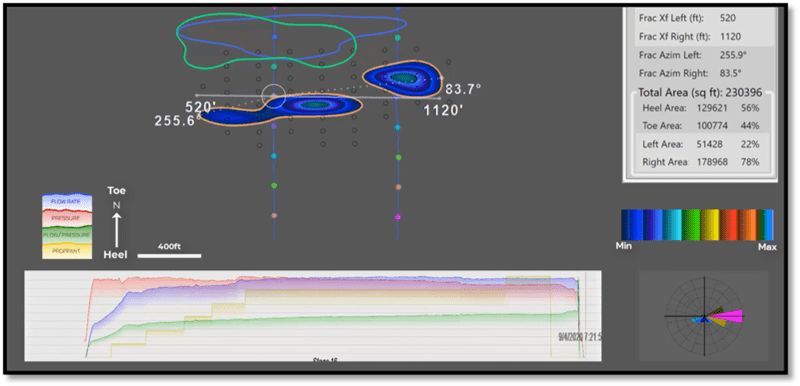Click the magenta wedge in the rose diagram

[x=729, y=316]
